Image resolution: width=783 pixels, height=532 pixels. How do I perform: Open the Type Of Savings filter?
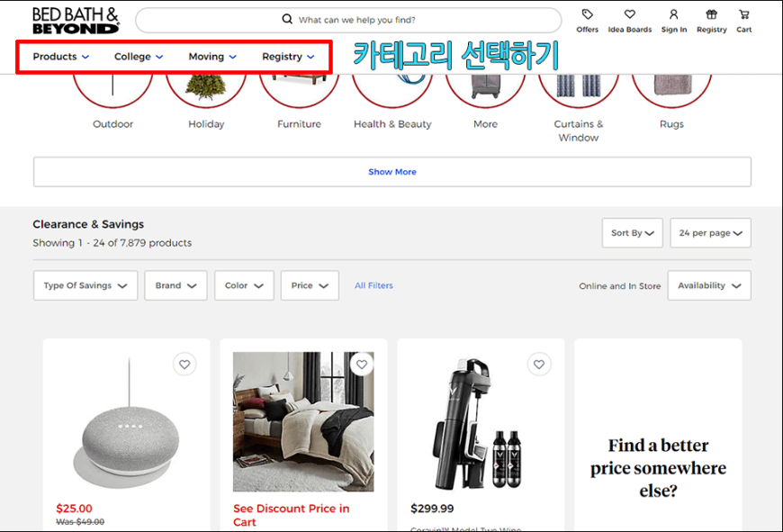pyautogui.click(x=85, y=285)
